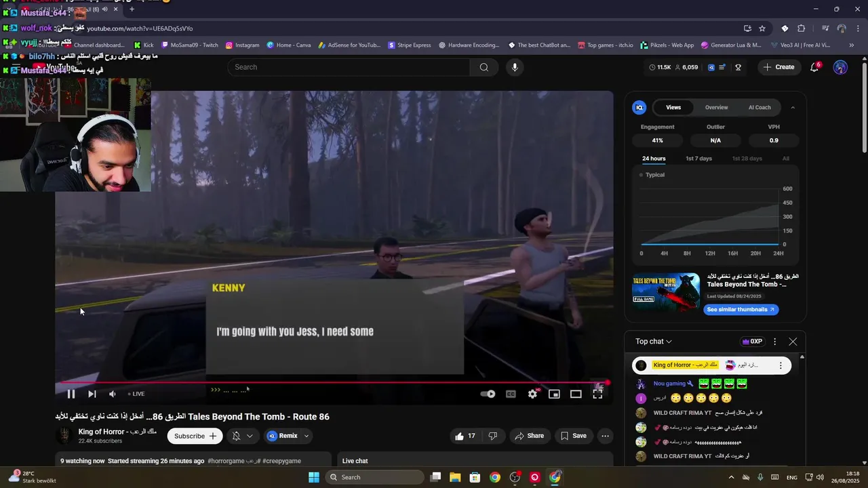Open pinned message options menu
The width and height of the screenshot is (868, 488).
(781, 365)
